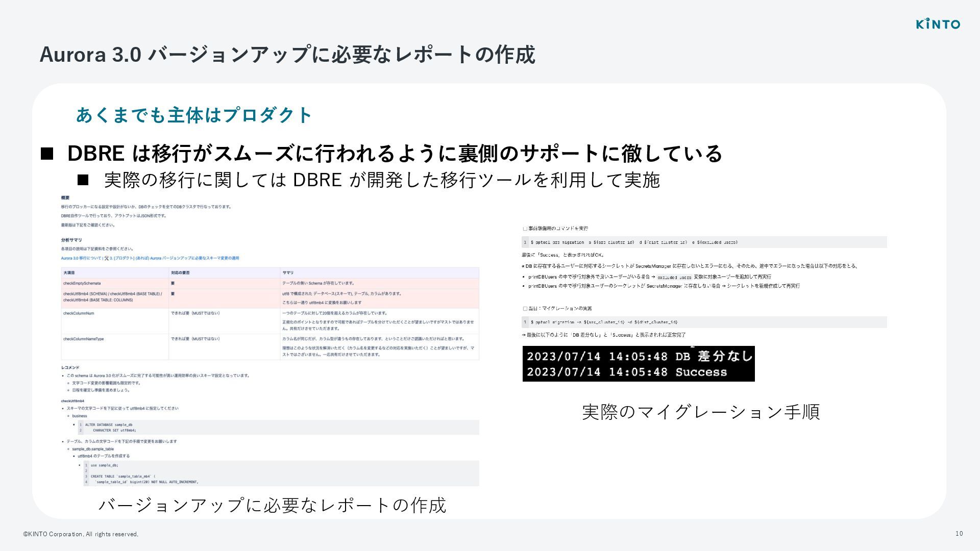This screenshot has height=551, width=980.
Task: Click the business bullet item
Action: tap(80, 416)
